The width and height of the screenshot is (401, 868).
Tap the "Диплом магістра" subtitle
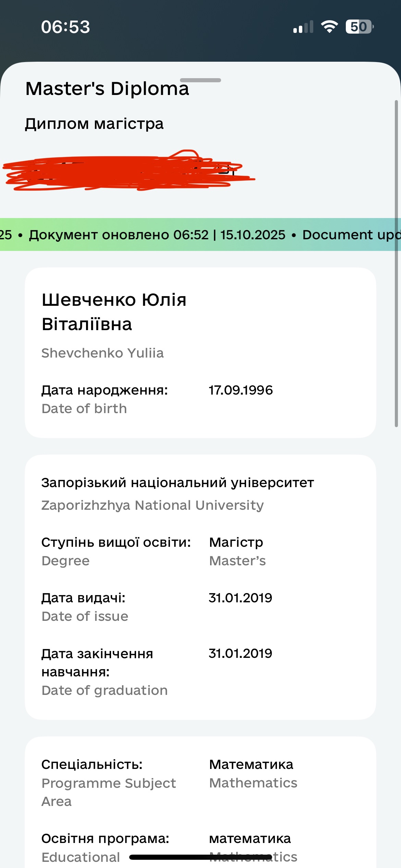[x=94, y=124]
